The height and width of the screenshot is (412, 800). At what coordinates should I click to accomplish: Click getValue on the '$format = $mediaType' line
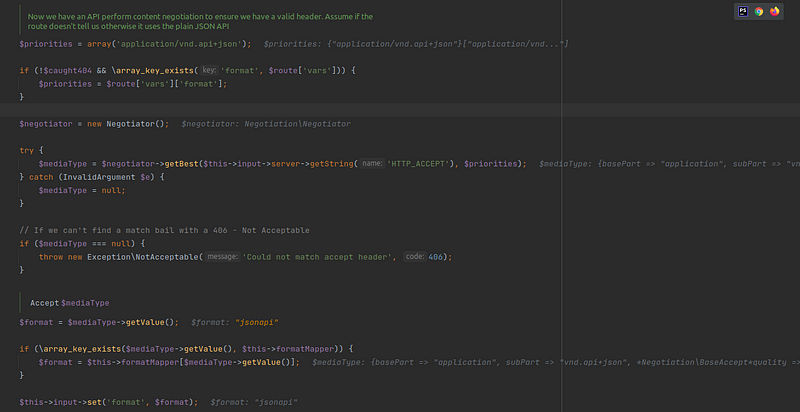click(147, 322)
